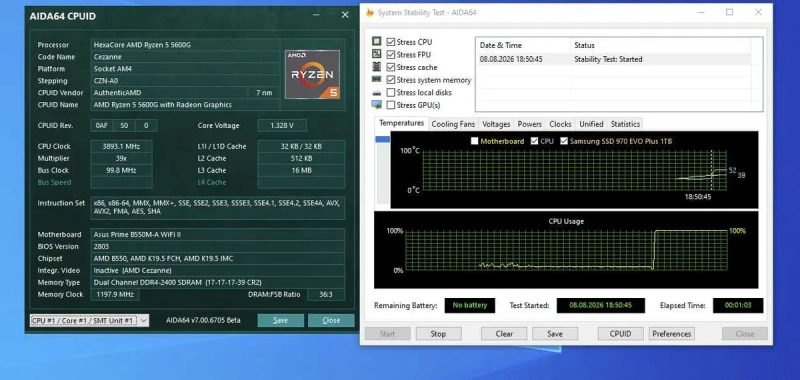Click the cache chip icon beside Stress cache

point(377,66)
